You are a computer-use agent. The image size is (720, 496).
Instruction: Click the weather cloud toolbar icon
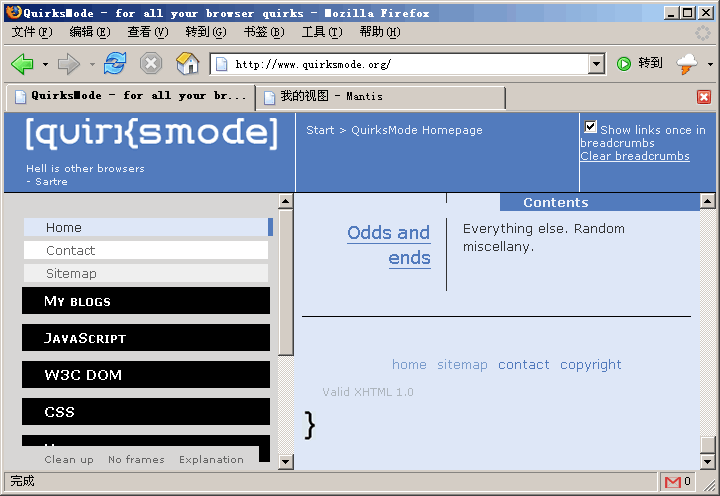pos(686,64)
